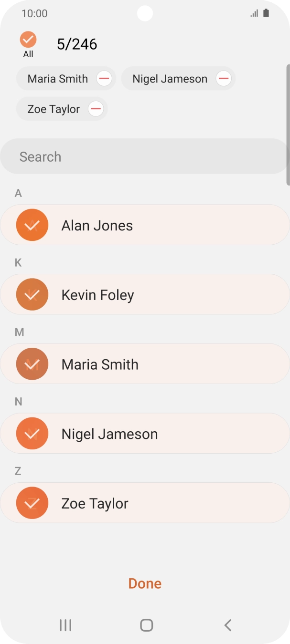Viewport: 290px width, 644px height.
Task: Tap the Android home navigation icon
Action: (146, 625)
